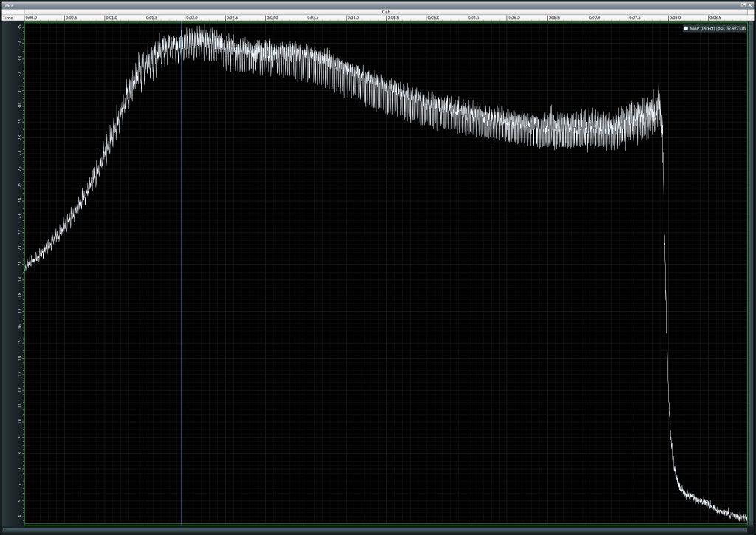Viewport: 756px width, 535px height.
Task: Click the 0:02.5 mark on the time ruler
Action: (232, 18)
